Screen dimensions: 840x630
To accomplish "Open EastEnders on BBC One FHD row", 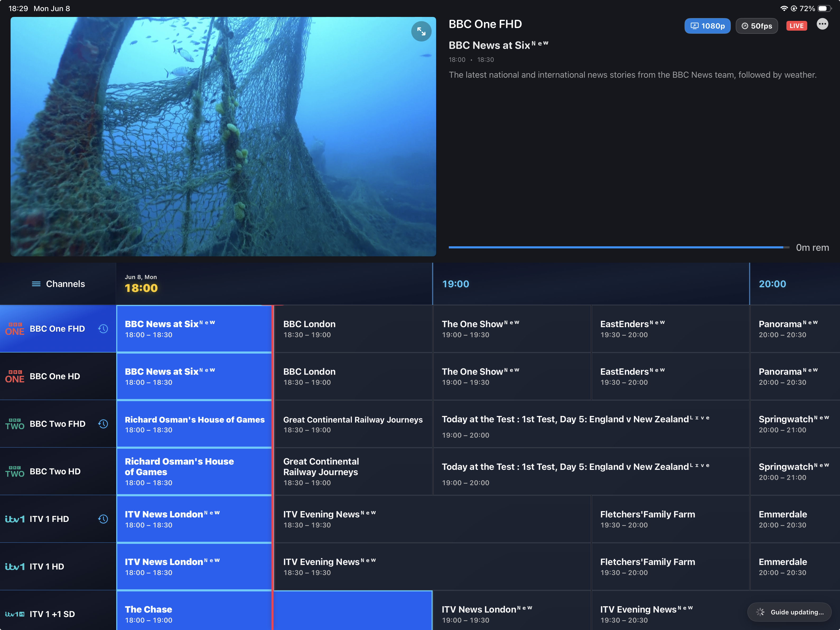I will (x=670, y=329).
